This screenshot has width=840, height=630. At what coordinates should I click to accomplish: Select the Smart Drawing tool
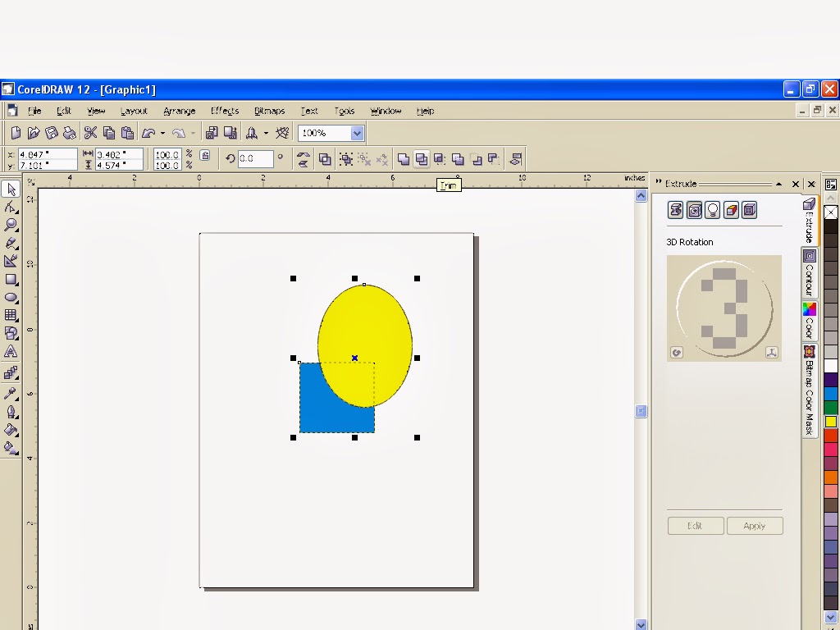pyautogui.click(x=11, y=261)
